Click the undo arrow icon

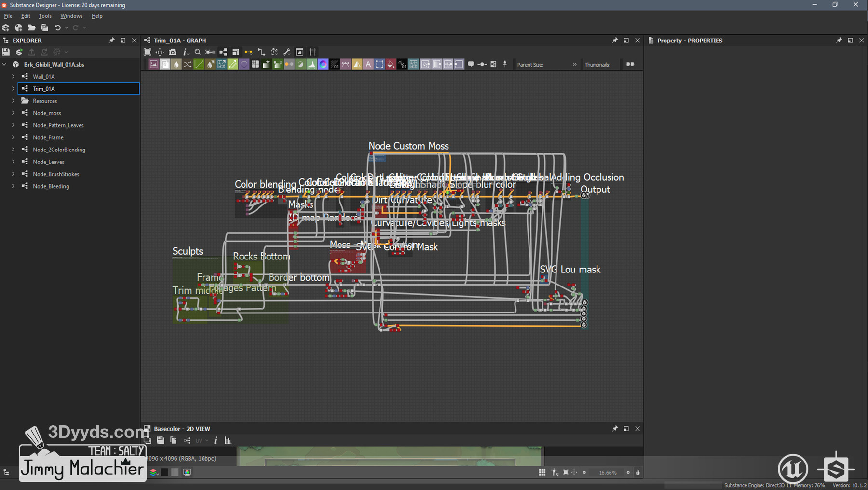click(58, 28)
